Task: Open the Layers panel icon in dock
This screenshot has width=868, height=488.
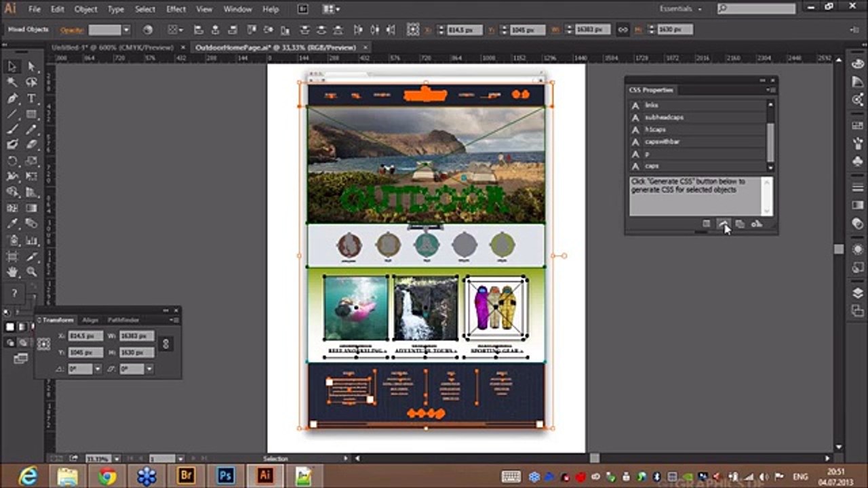Action: 857,293
